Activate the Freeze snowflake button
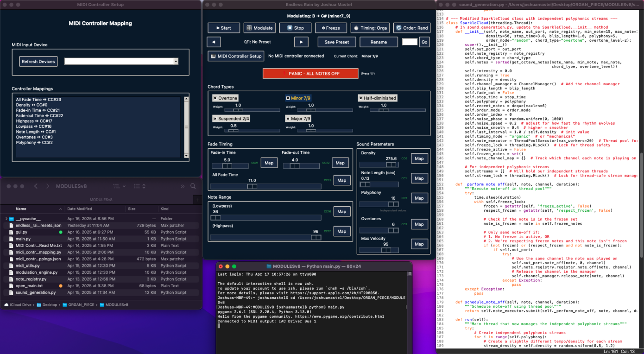 pos(331,28)
